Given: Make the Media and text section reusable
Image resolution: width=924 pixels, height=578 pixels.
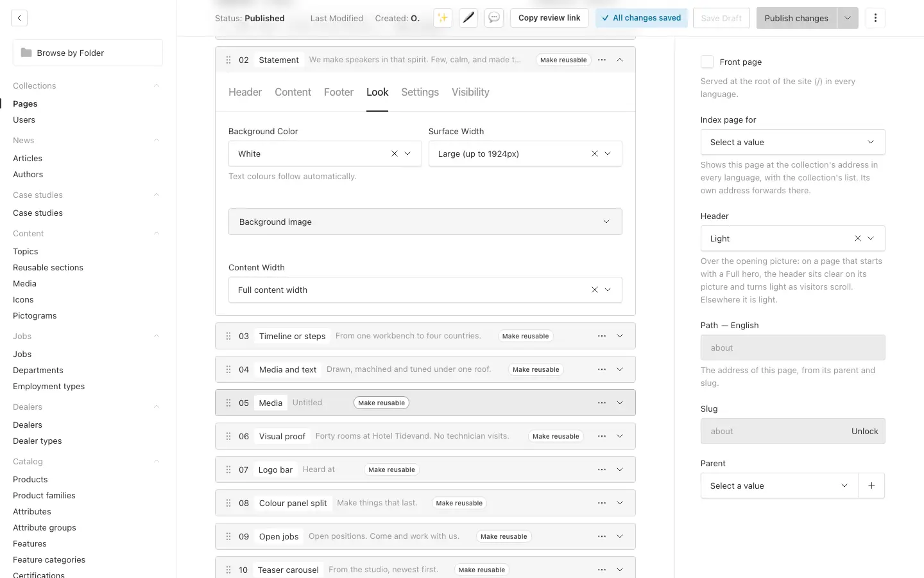Looking at the screenshot, I should pyautogui.click(x=536, y=369).
